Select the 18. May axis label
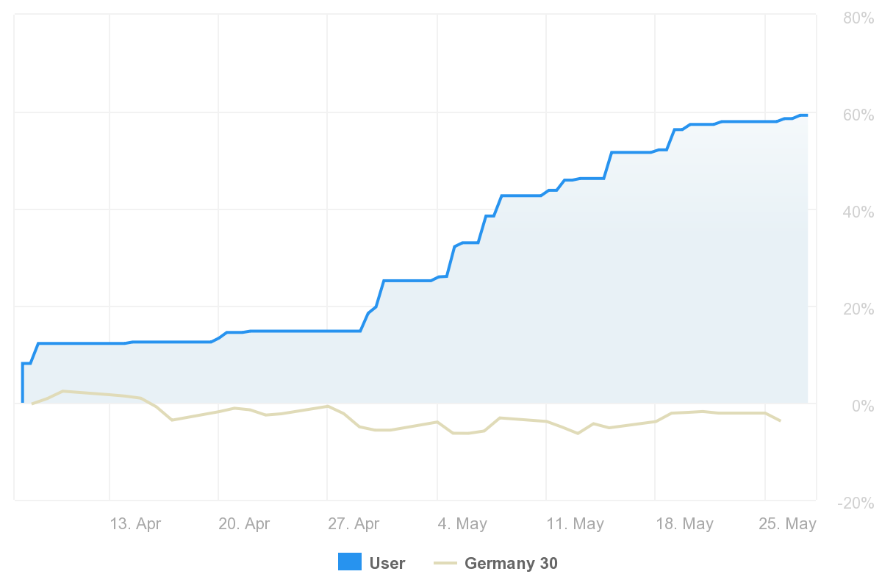This screenshot has width=882, height=588. click(x=684, y=524)
